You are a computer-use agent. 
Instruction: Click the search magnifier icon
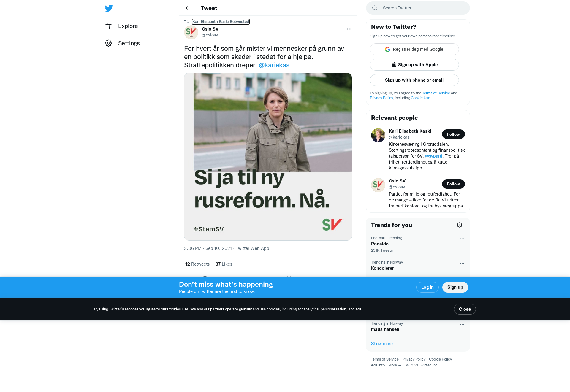pos(375,8)
